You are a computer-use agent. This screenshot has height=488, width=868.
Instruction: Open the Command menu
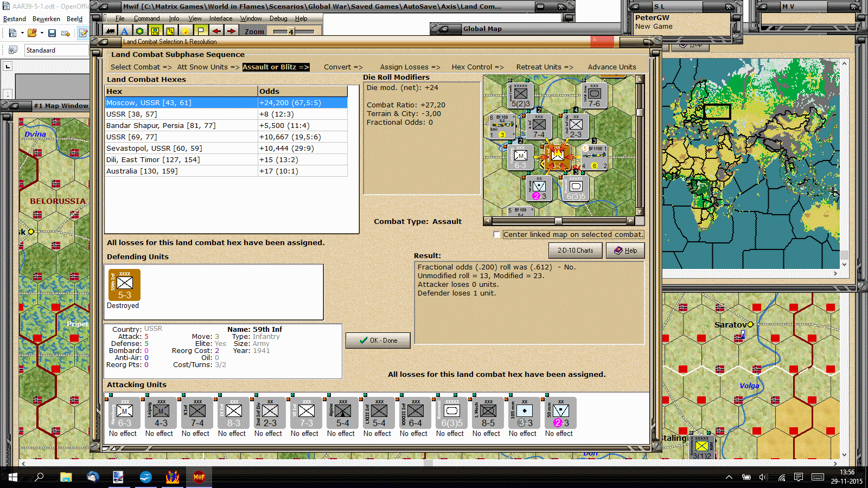pos(146,18)
